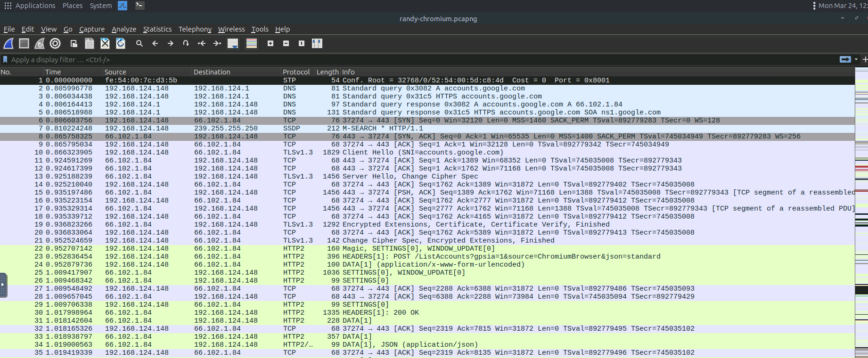
Task: Stop capture using the square icon
Action: 24,43
